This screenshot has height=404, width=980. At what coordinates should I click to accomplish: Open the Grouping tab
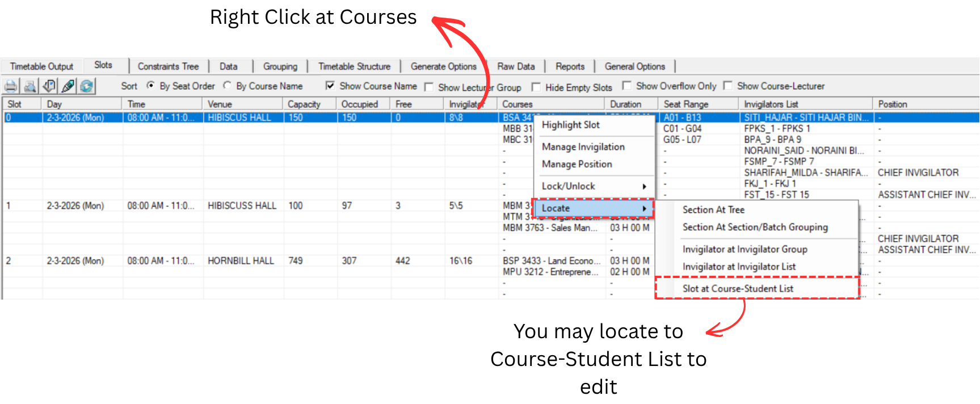280,66
